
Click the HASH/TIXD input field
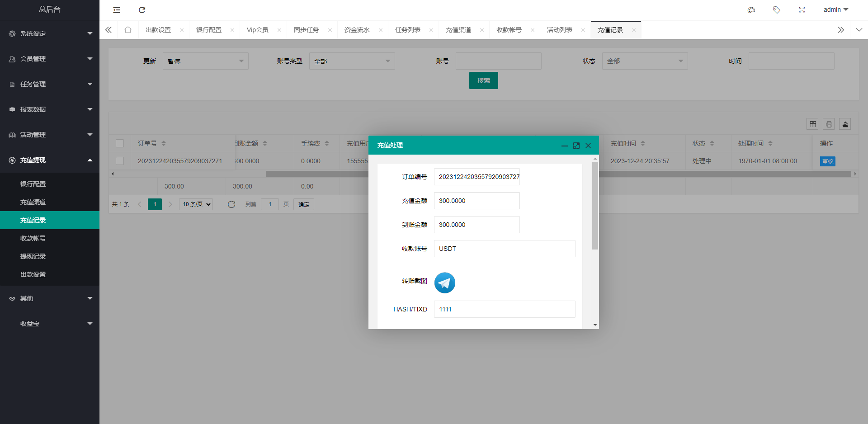point(505,309)
